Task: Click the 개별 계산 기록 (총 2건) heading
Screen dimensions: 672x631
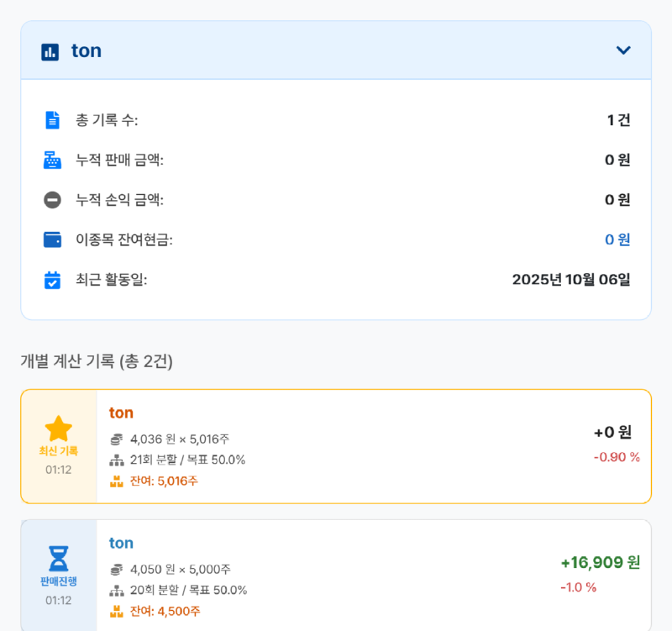Action: [x=97, y=361]
